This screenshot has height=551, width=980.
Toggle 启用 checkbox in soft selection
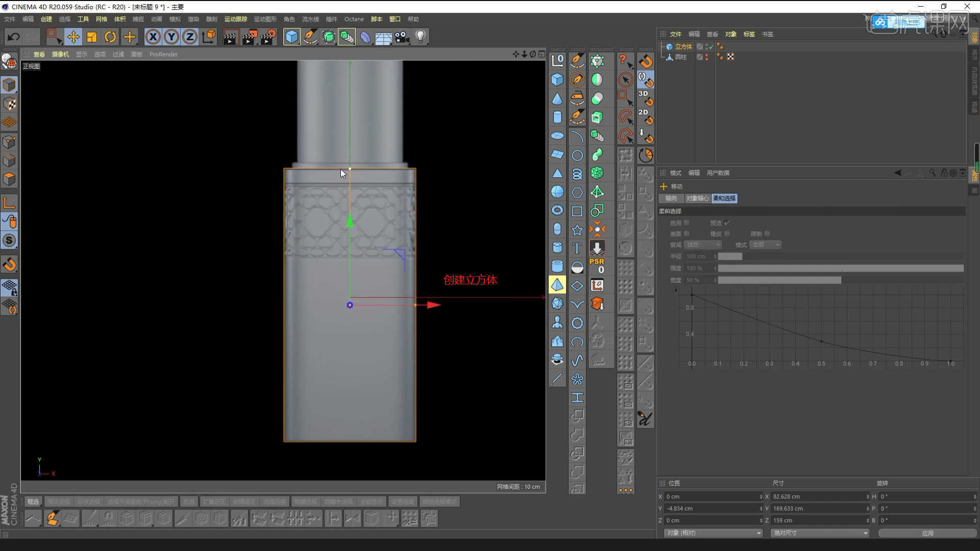pyautogui.click(x=687, y=222)
